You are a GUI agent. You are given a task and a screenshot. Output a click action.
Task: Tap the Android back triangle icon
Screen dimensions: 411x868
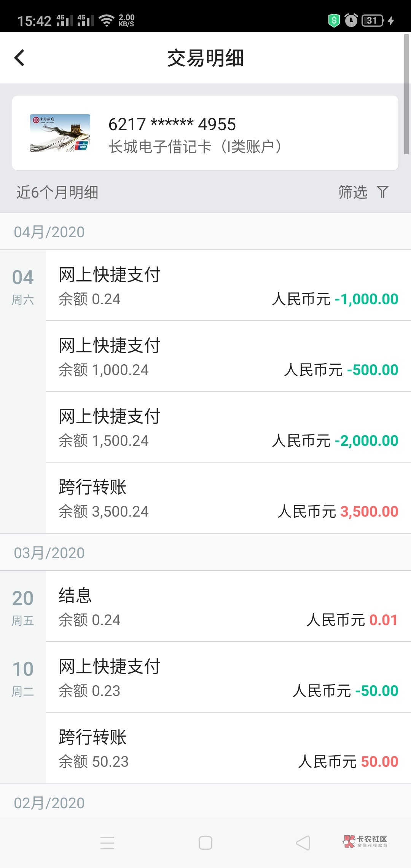[303, 843]
